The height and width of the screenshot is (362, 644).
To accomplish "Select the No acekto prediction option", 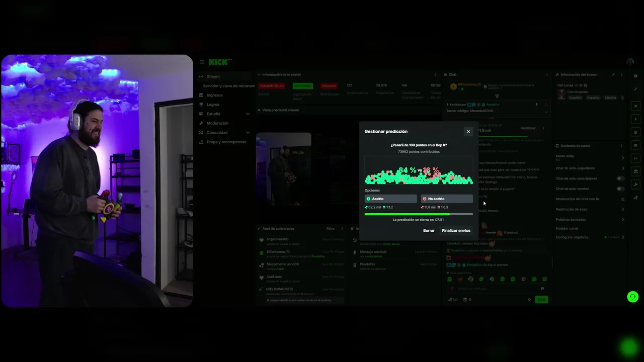I will click(447, 199).
